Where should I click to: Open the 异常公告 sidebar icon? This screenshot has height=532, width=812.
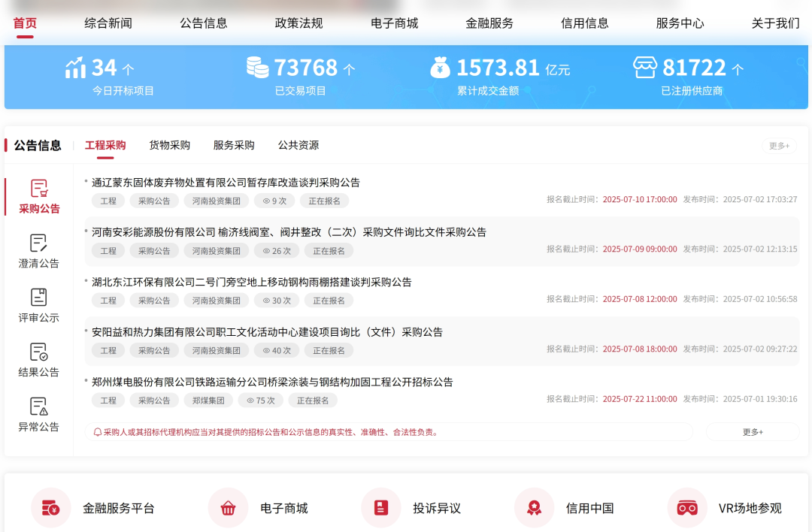point(39,407)
